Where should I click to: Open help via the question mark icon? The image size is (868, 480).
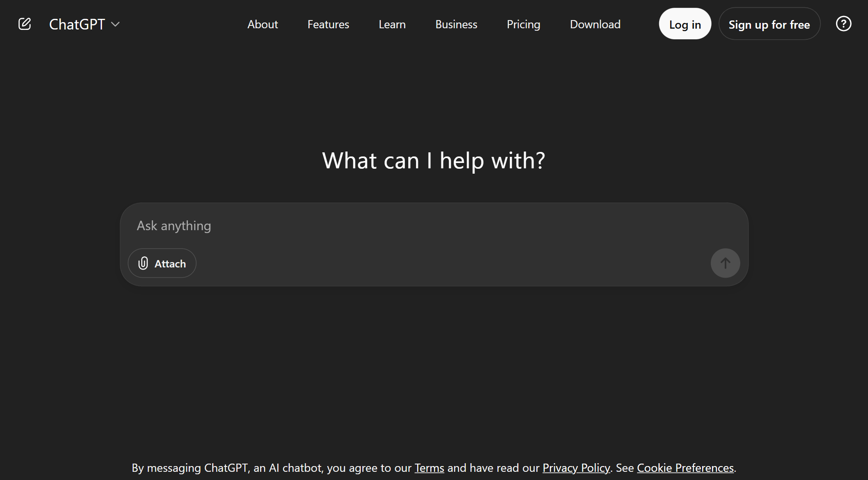pyautogui.click(x=843, y=23)
